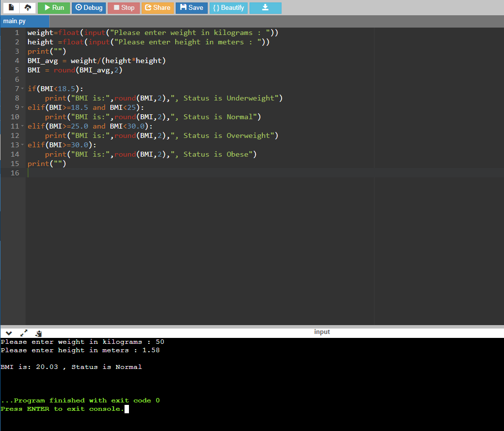Click line number 6 in the gutter
The height and width of the screenshot is (431, 504).
point(17,79)
